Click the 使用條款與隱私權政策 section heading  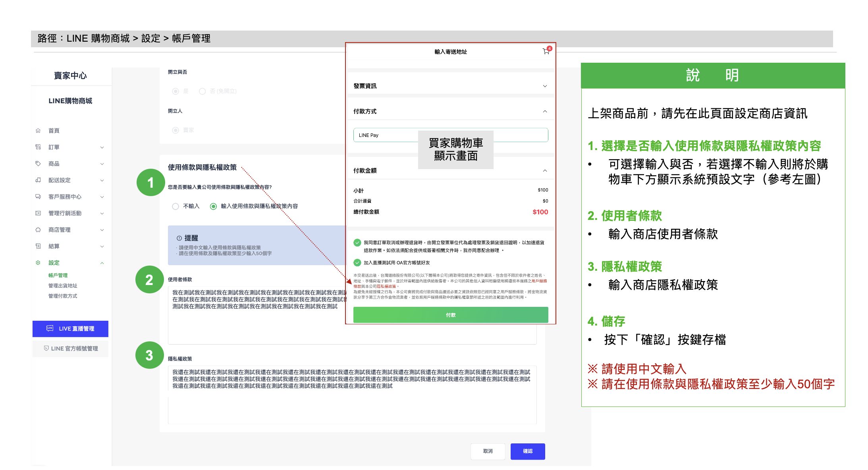[202, 168]
